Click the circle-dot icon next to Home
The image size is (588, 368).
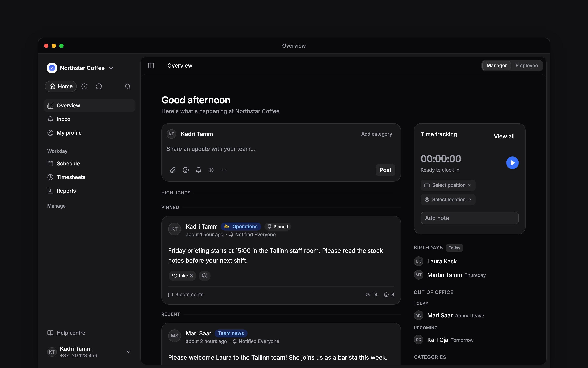(84, 86)
